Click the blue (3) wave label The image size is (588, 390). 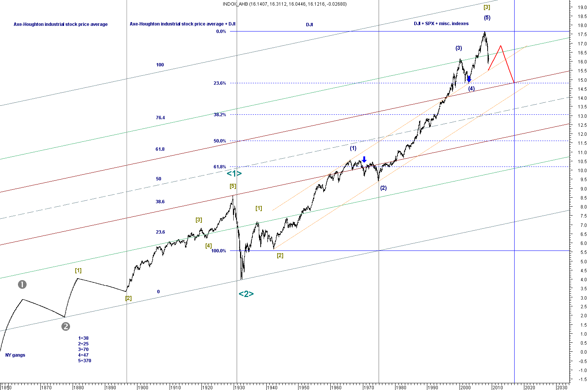(459, 48)
